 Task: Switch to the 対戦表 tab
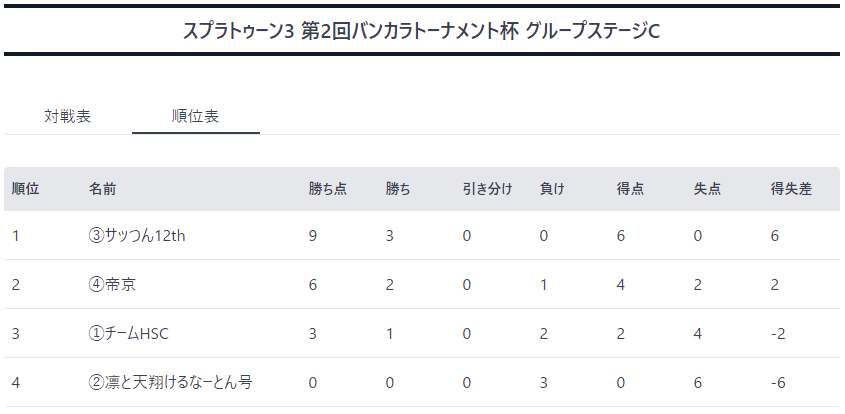click(67, 116)
